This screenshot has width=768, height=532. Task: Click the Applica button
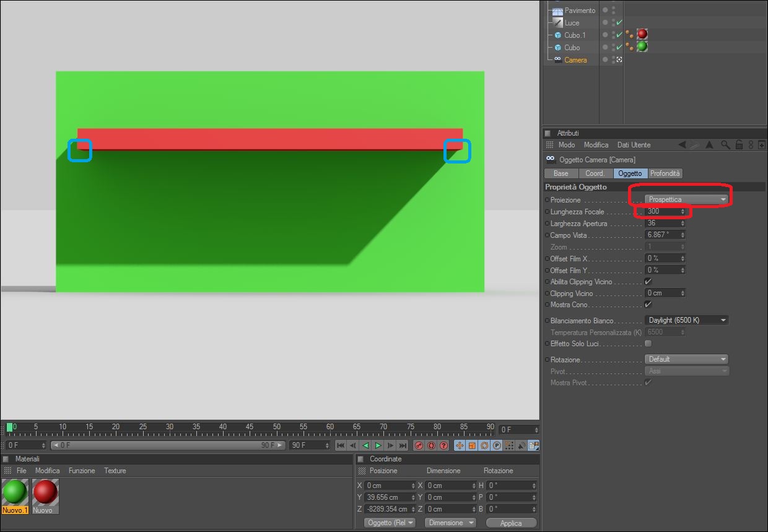click(x=511, y=523)
